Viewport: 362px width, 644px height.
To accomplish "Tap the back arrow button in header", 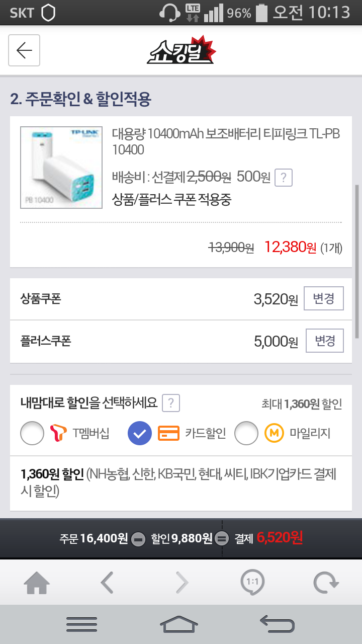I will pos(24,50).
